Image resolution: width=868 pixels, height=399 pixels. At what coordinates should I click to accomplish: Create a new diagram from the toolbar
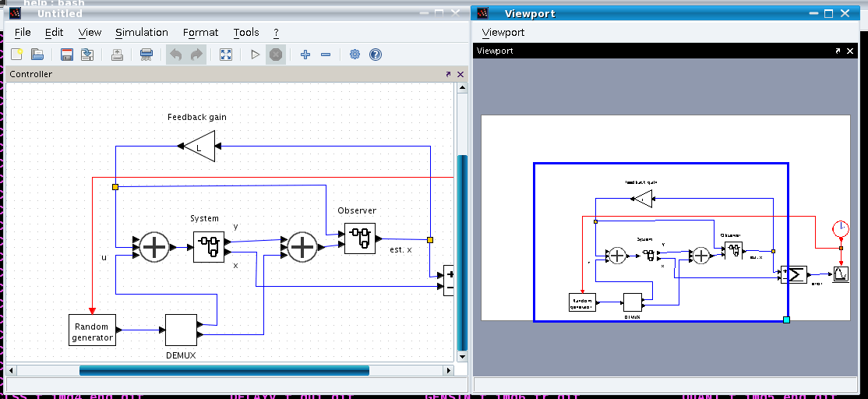tap(16, 55)
